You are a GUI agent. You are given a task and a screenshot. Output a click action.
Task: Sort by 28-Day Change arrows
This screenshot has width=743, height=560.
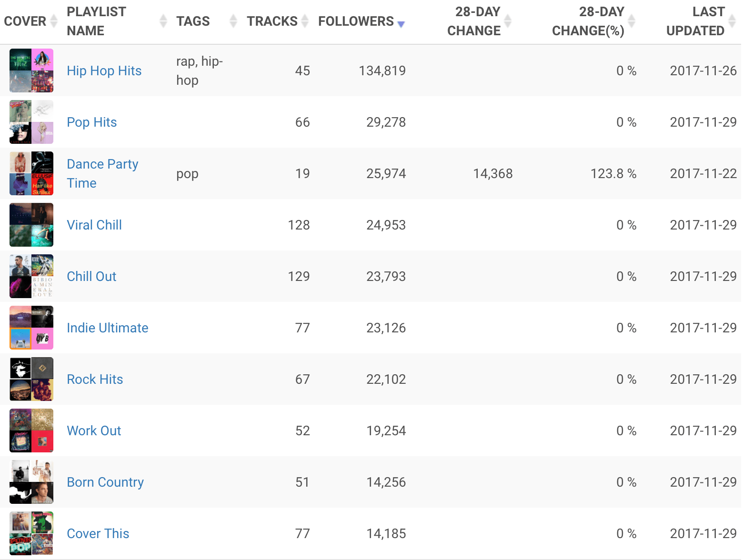pyautogui.click(x=508, y=21)
